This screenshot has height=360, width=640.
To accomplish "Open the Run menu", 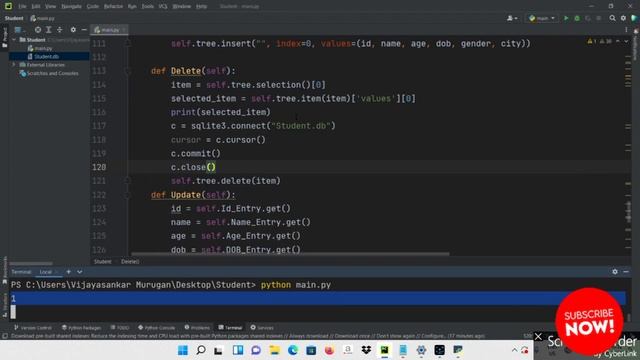I will coord(132,6).
